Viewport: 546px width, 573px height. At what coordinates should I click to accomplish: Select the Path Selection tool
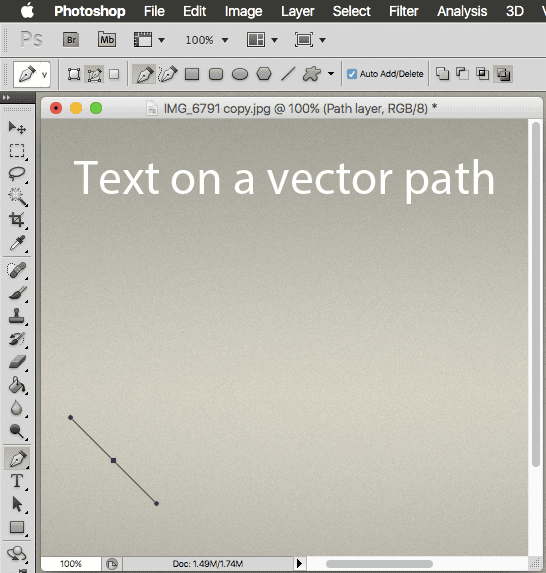17,504
